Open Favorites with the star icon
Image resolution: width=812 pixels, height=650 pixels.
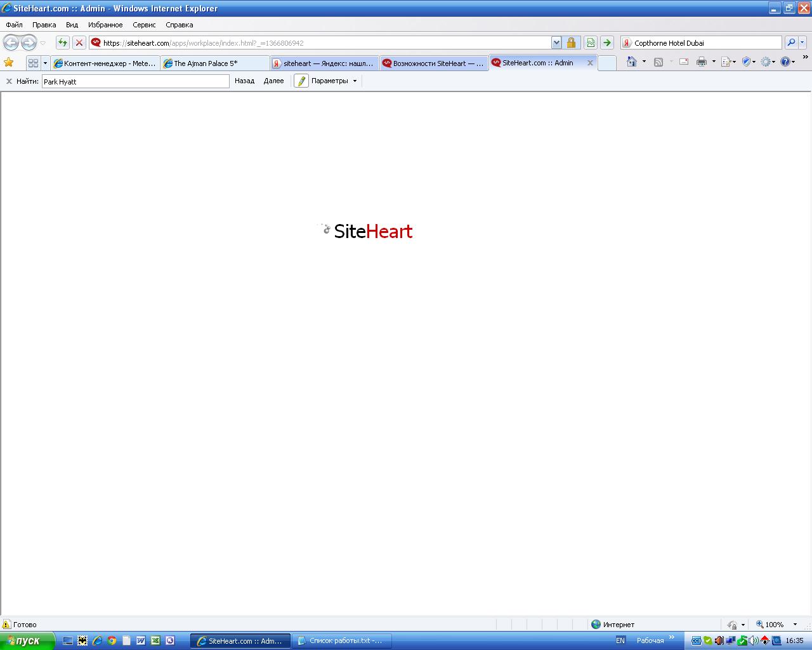(x=9, y=62)
